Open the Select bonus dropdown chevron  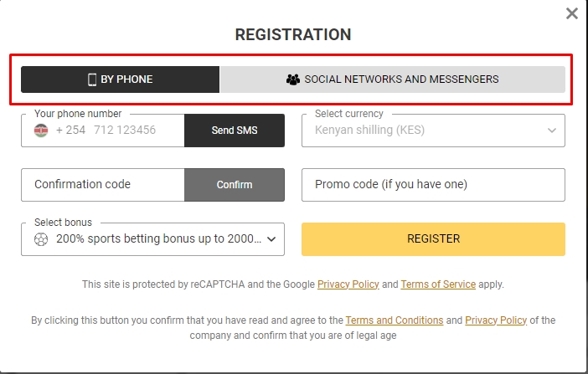click(271, 239)
